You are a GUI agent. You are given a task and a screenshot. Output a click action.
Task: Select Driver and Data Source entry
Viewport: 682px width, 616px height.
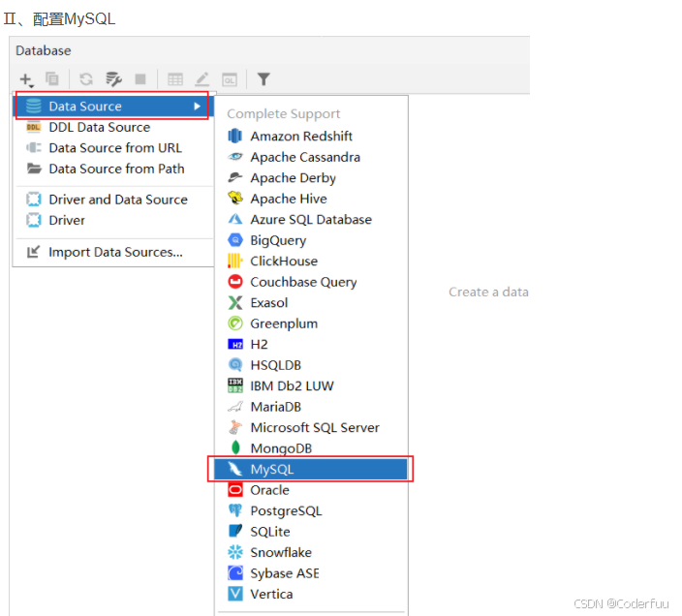(113, 200)
